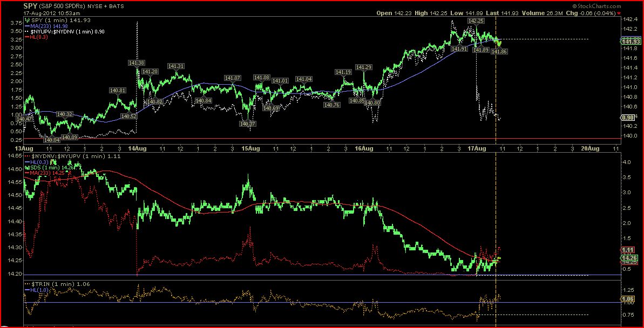Click the 140.81 price label
The width and height of the screenshot is (644, 328).
tap(118, 90)
